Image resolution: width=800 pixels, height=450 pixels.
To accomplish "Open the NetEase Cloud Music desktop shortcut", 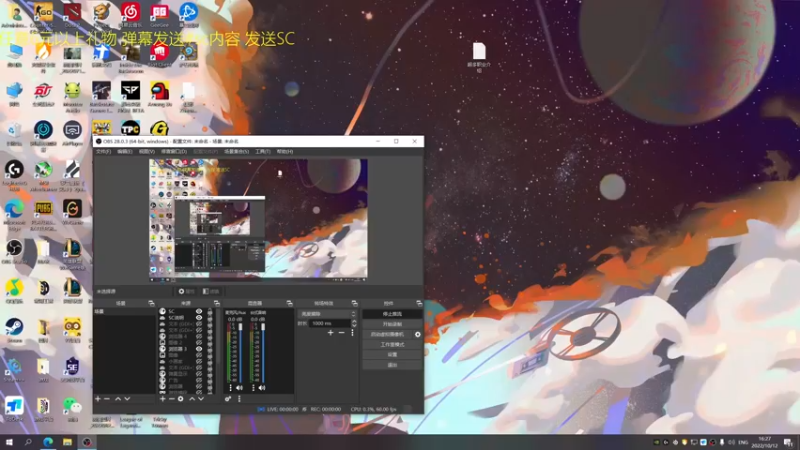I will click(x=131, y=14).
